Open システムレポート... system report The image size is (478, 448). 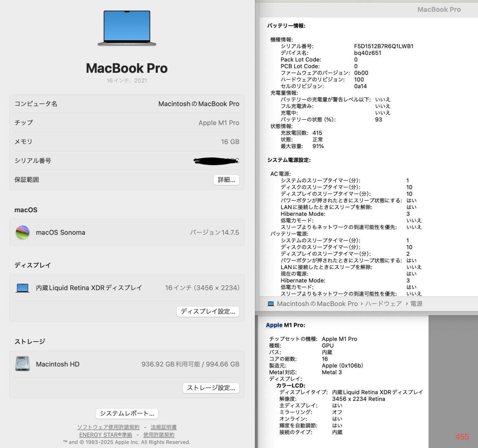[127, 413]
